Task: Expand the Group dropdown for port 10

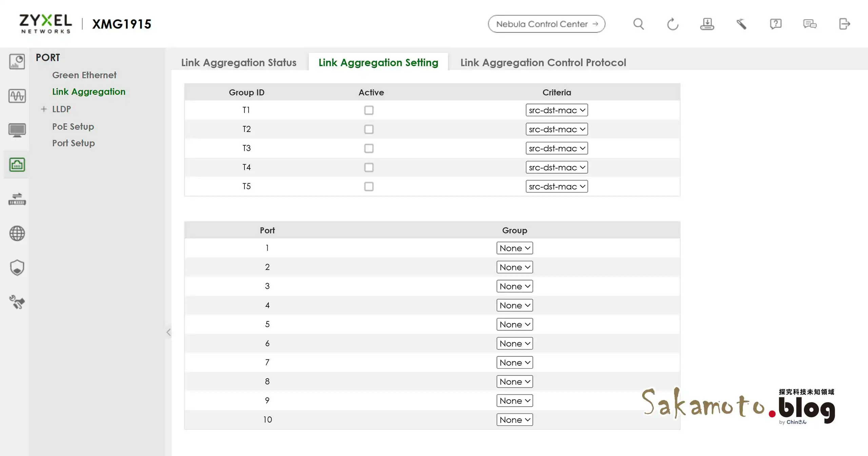Action: point(514,420)
